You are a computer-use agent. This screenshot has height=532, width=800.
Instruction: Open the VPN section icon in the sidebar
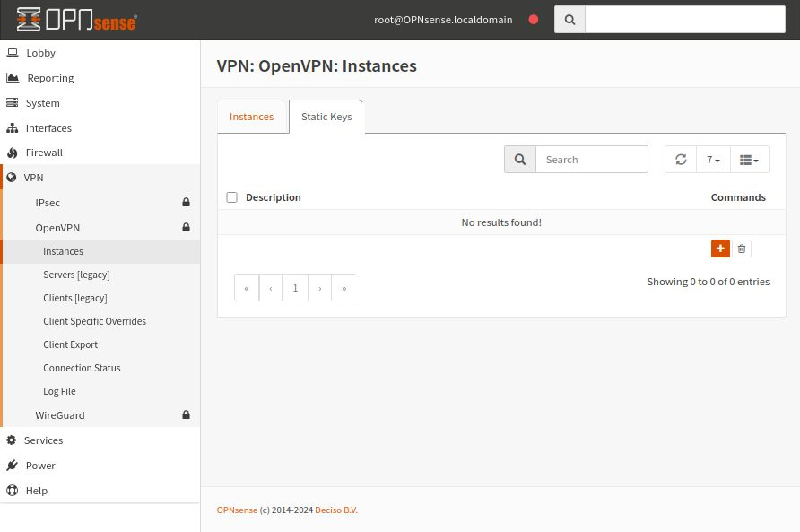(13, 177)
